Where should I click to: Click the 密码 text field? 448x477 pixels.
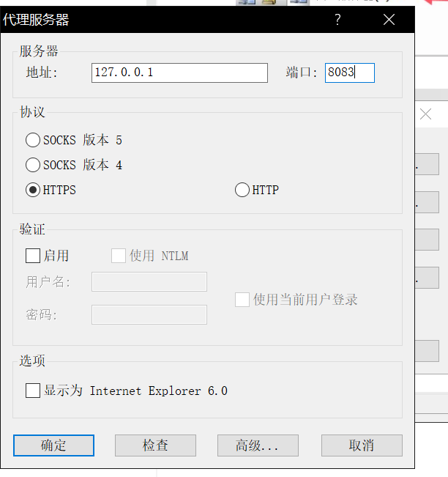pos(149,314)
